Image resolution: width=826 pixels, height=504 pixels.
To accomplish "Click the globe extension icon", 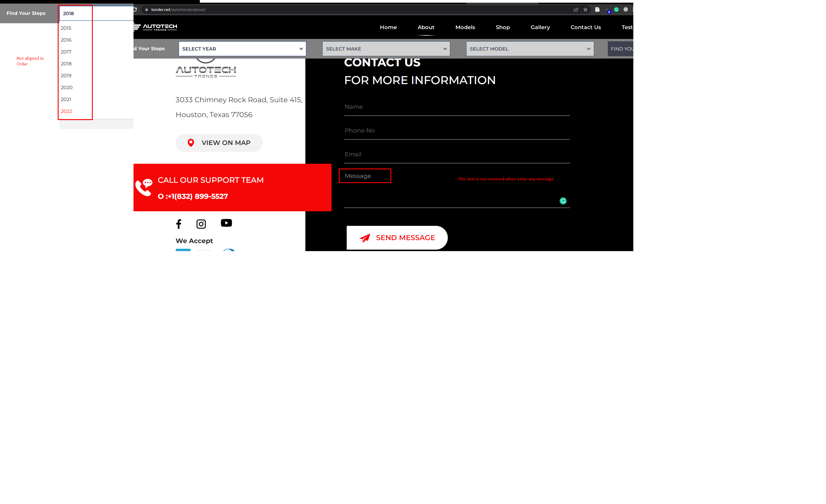I will pos(626,10).
